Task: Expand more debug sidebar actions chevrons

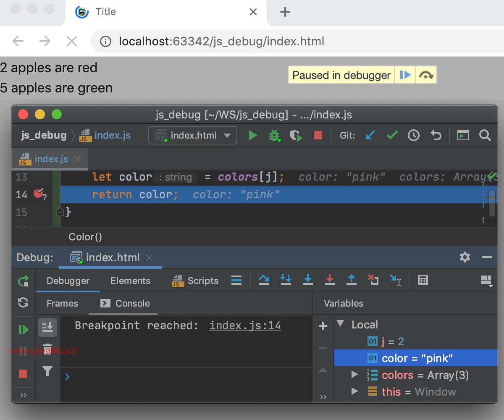Action: tap(24, 395)
